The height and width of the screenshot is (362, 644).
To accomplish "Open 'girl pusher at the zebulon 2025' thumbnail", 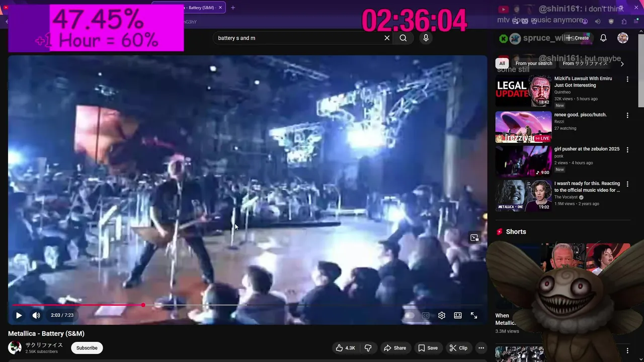I will tap(523, 161).
